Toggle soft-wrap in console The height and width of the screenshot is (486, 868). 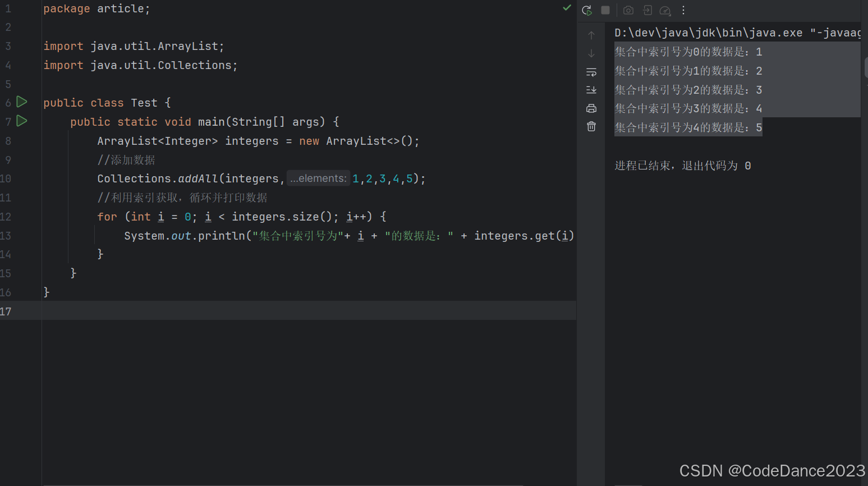pyautogui.click(x=591, y=72)
